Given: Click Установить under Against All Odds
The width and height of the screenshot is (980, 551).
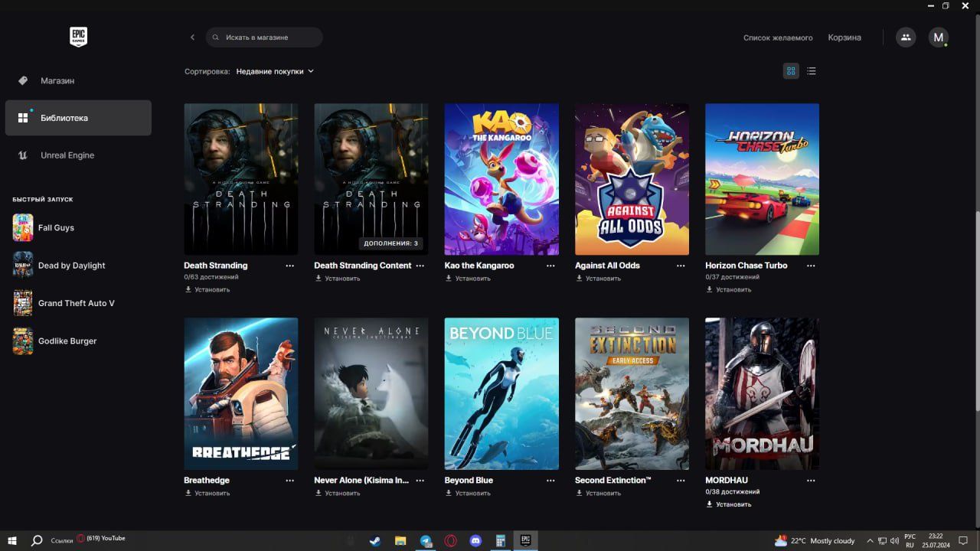Looking at the screenshot, I should tap(598, 279).
